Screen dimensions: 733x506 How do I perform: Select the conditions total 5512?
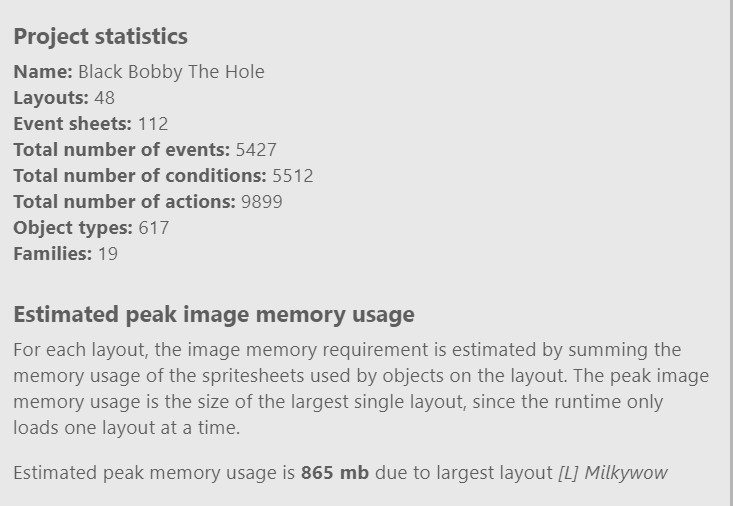[x=293, y=176]
